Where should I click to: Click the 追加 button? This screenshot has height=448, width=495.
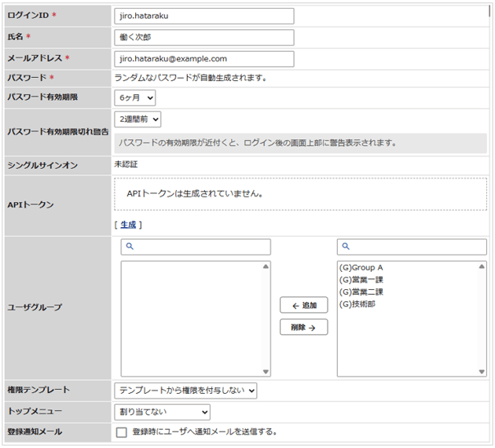(x=304, y=305)
